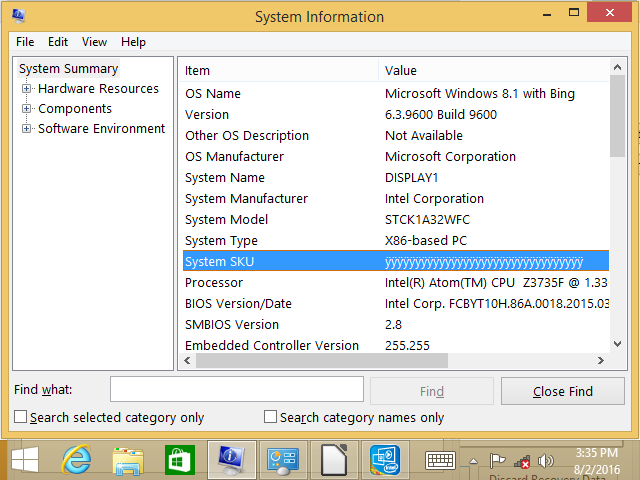Click the Find button
640x480 pixels.
tap(432, 391)
